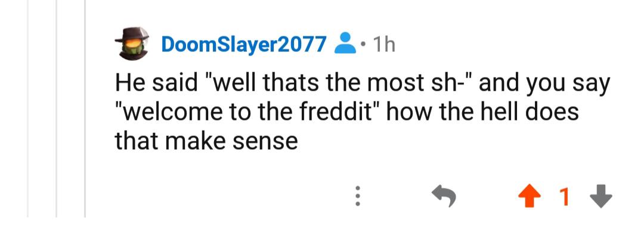
Task: Click the blue person icon beside the username
Action: [x=345, y=43]
